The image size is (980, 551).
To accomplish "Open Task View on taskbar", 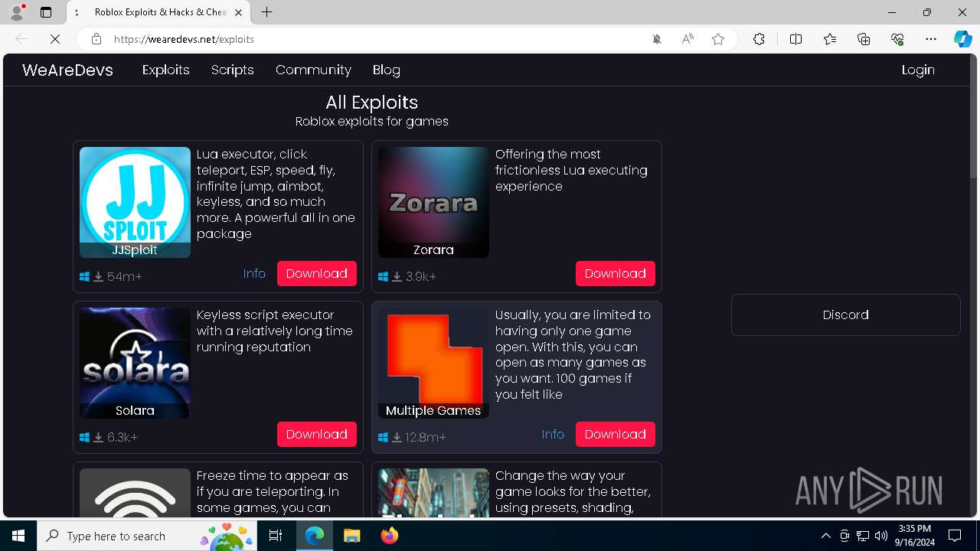I will point(276,536).
